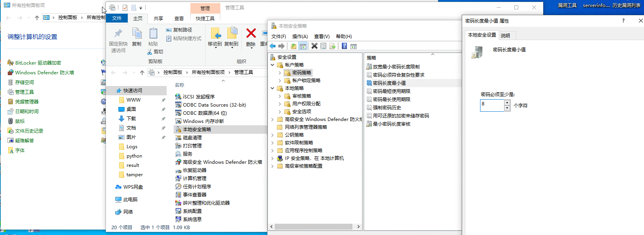Viewport: 644px width, 235px height.
Task: Open the 快捷工具 ribbon tab
Action: click(205, 18)
